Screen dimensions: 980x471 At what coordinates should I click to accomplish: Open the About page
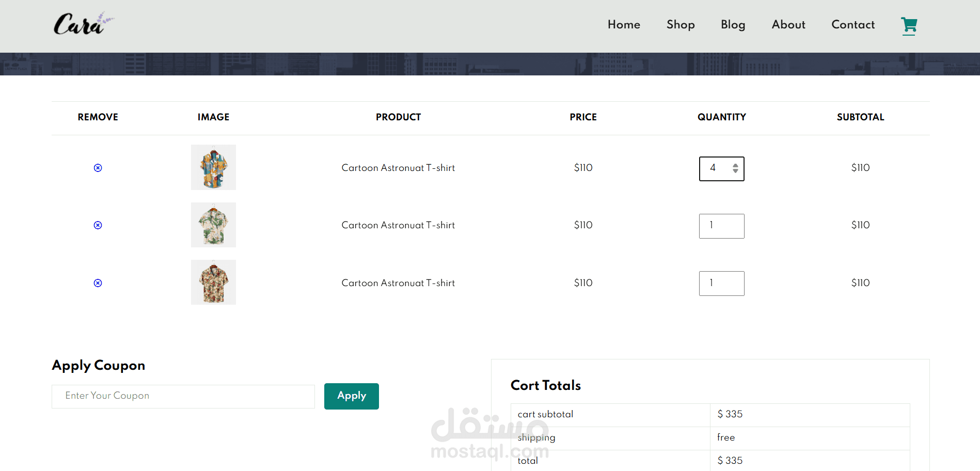[x=788, y=25]
